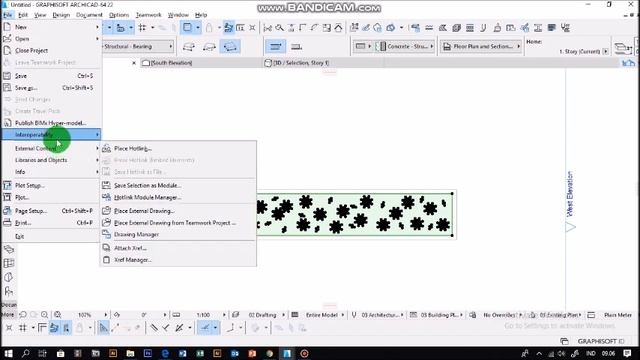
Task: Open 02 Drafting pen set dropdown
Action: [x=262, y=315]
